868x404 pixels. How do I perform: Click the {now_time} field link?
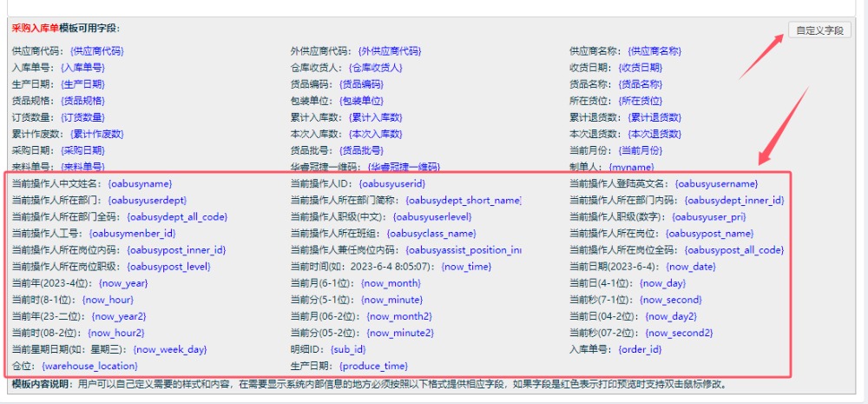(x=466, y=267)
